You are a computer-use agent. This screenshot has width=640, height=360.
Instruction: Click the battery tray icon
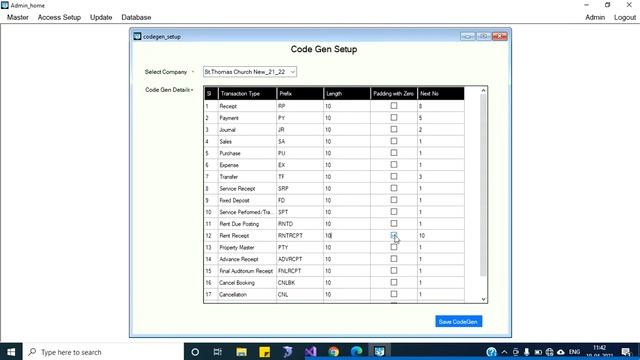click(538, 352)
